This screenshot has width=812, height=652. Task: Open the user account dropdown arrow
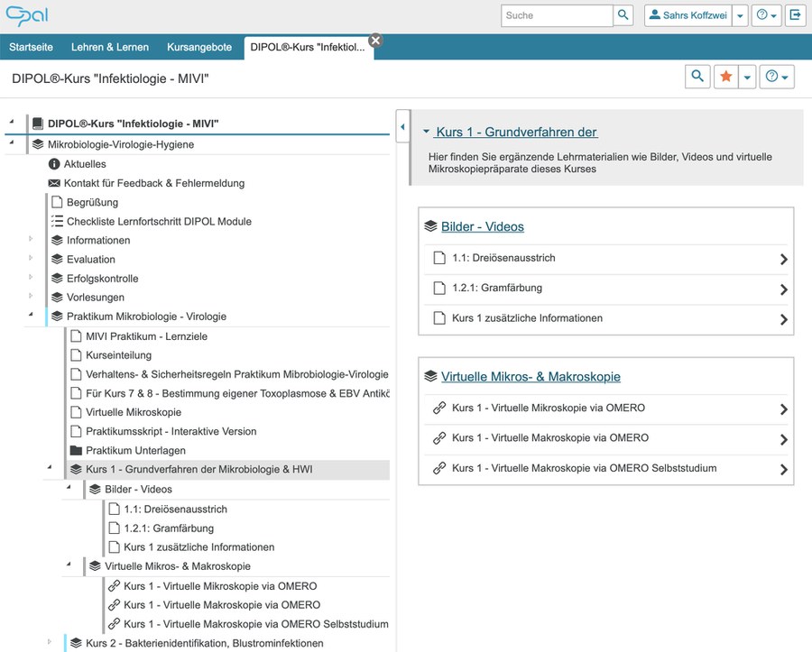(x=739, y=15)
